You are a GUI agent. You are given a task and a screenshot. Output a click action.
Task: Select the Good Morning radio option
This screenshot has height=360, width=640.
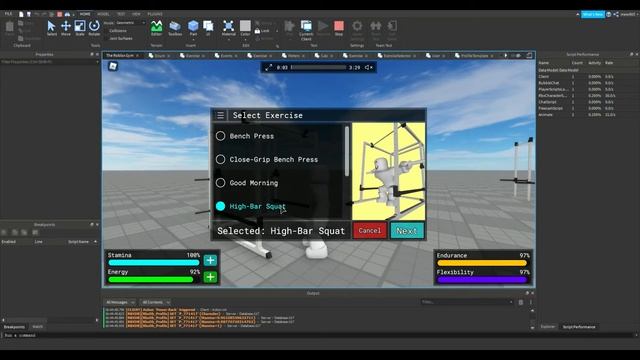coord(220,183)
